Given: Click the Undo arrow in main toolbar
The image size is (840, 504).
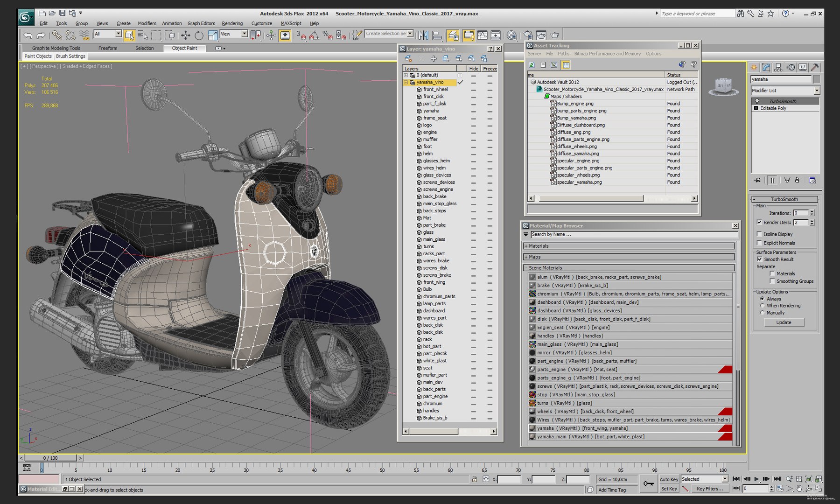Looking at the screenshot, I should coord(28,35).
